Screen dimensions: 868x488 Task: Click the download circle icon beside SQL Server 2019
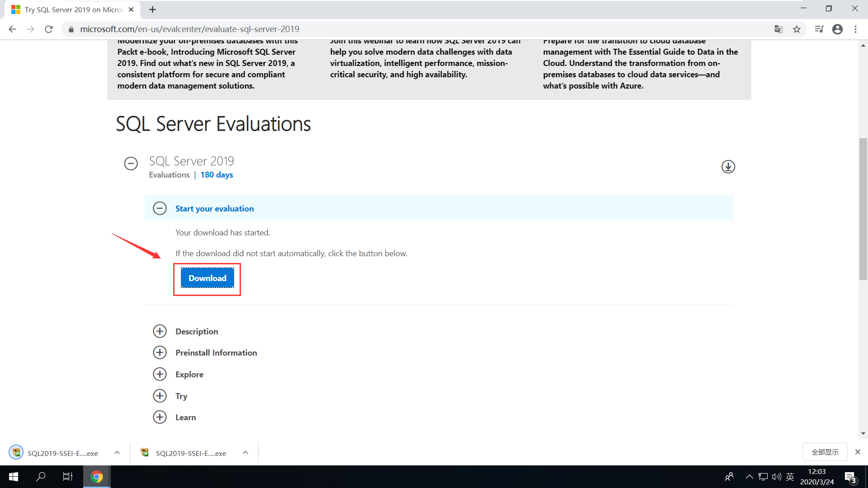tap(728, 166)
